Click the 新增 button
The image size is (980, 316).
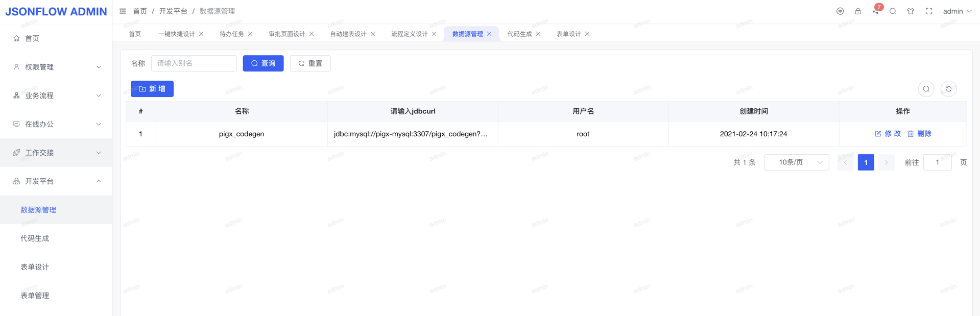pos(152,89)
